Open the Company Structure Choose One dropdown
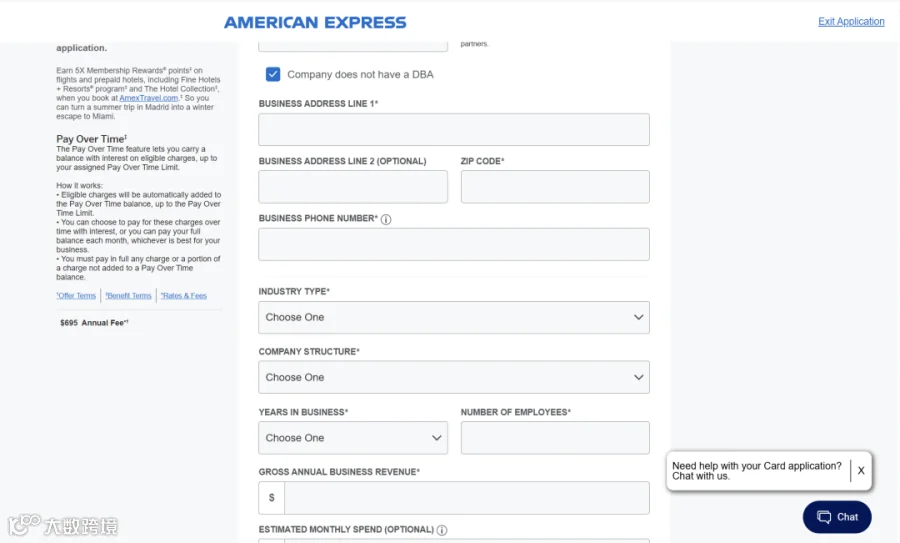This screenshot has width=900, height=543. [x=453, y=377]
